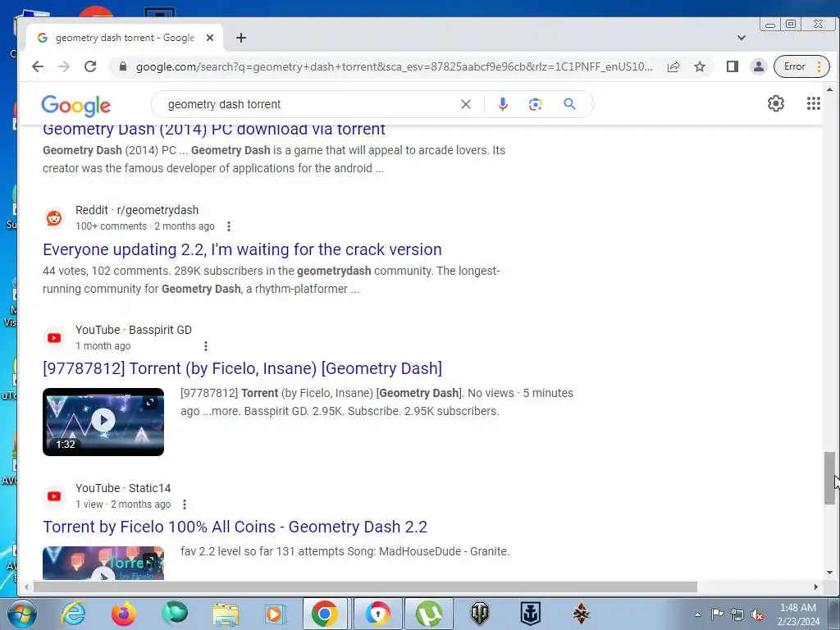This screenshot has height=630, width=840.
Task: Click the page scroll-up arrow
Action: point(829,90)
